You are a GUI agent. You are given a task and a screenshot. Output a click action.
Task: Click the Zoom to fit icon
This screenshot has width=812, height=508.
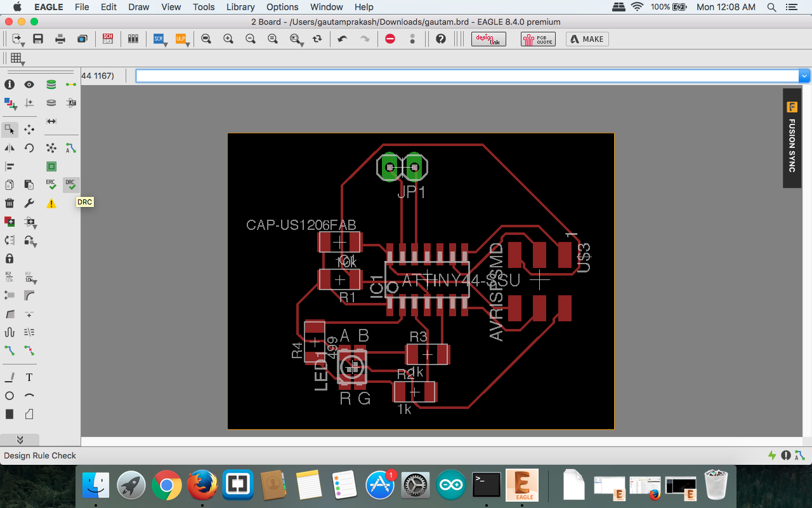coord(206,39)
